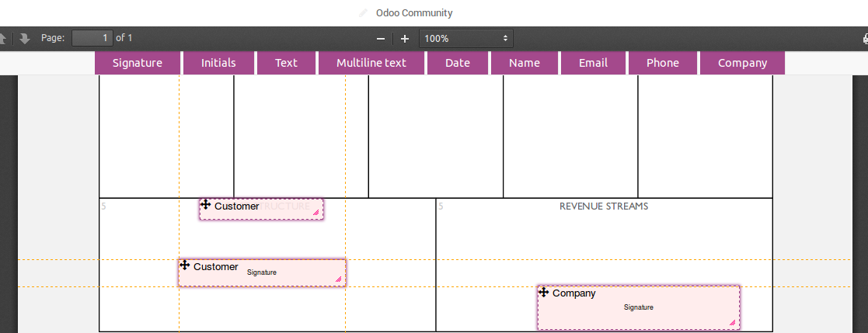Click resize grip of Company Signature field
The image size is (868, 333).
pyautogui.click(x=732, y=322)
